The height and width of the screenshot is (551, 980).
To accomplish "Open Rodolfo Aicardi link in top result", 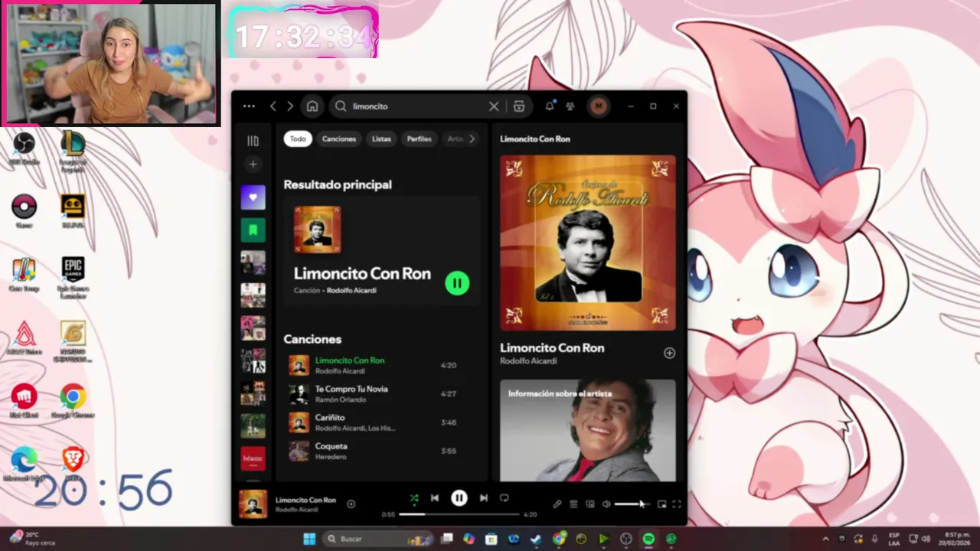I will click(x=351, y=291).
